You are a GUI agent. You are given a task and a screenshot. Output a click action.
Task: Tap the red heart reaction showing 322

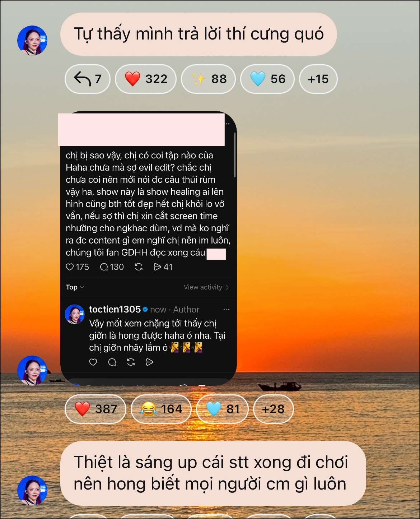tap(145, 79)
